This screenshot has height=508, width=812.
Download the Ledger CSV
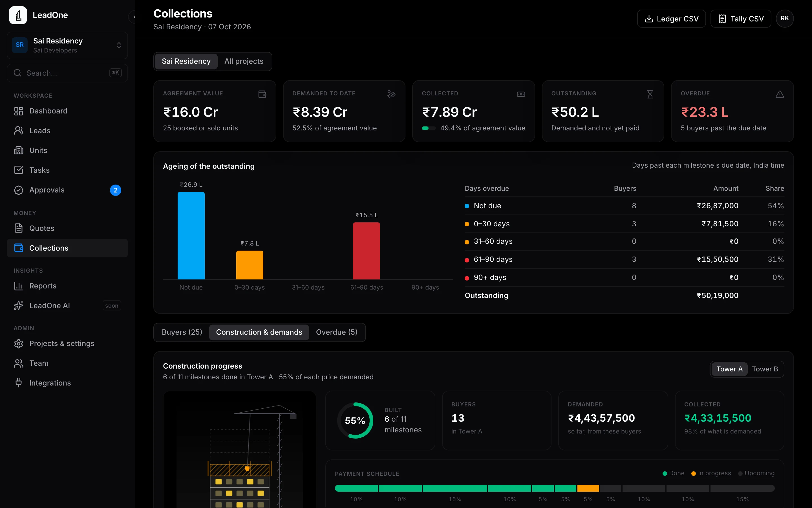(x=671, y=19)
